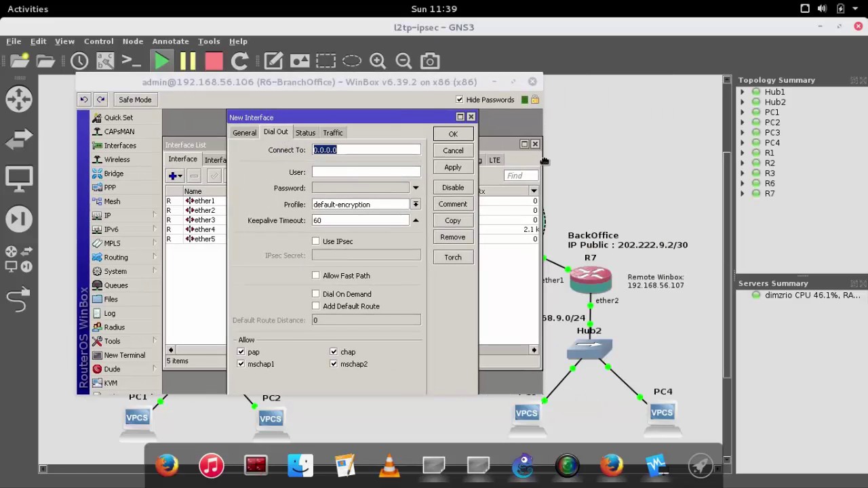The height and width of the screenshot is (488, 868).
Task: Click the Apply button
Action: tap(453, 167)
